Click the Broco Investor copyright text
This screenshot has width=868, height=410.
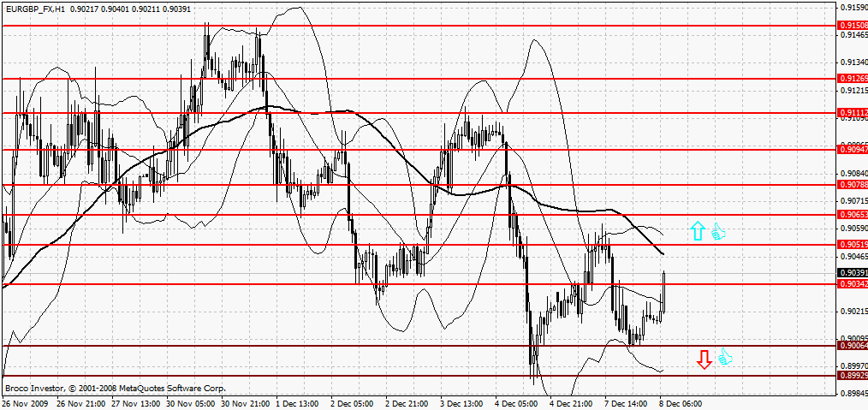click(x=116, y=388)
